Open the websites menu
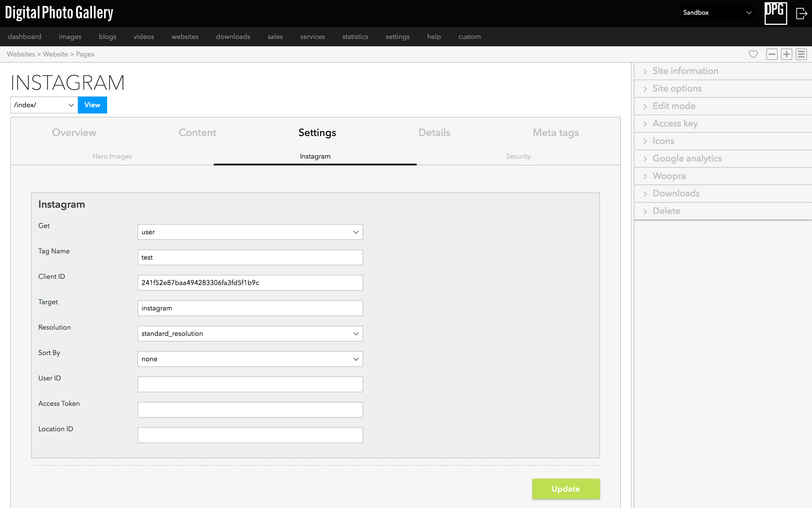Image resolution: width=812 pixels, height=508 pixels. (185, 37)
